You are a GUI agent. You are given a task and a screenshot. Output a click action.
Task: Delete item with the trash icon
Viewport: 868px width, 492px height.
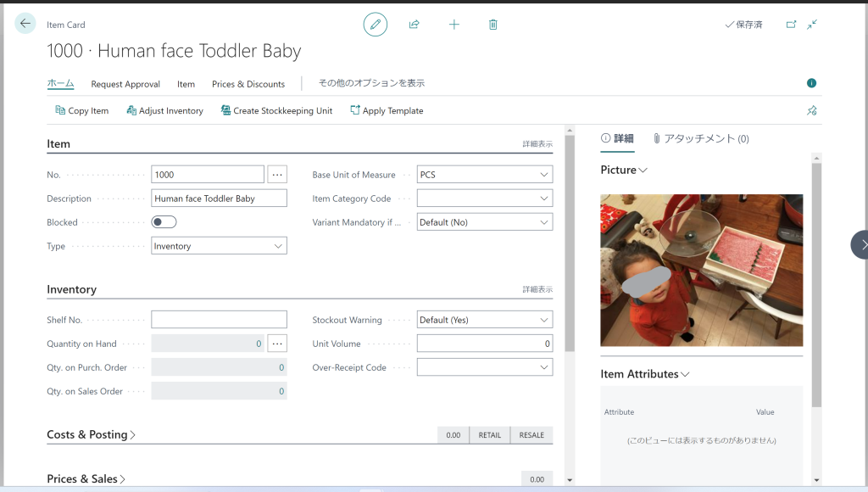493,25
